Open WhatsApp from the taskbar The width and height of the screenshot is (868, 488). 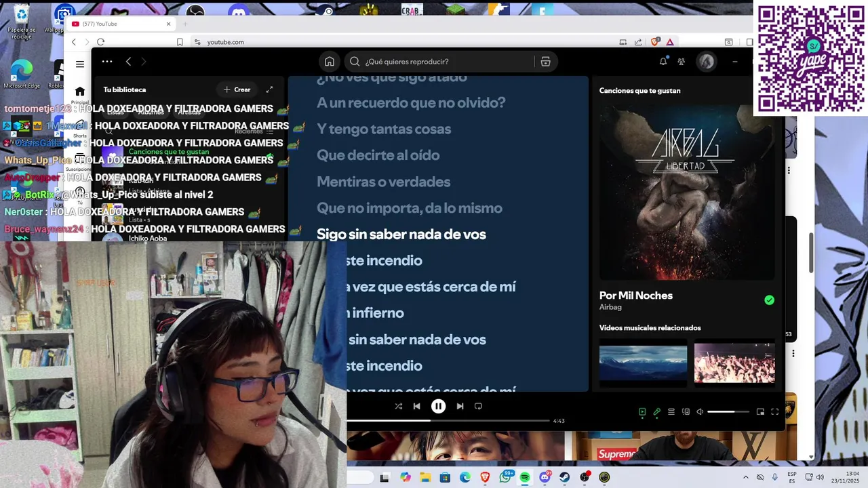pyautogui.click(x=505, y=477)
